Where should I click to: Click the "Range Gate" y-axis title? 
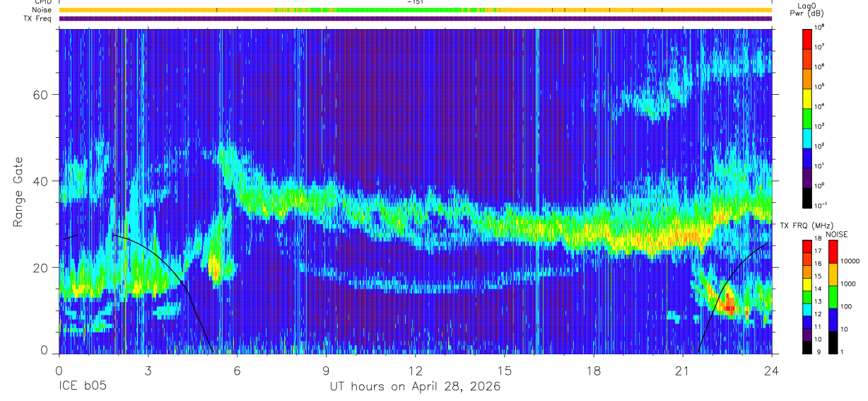click(x=17, y=192)
